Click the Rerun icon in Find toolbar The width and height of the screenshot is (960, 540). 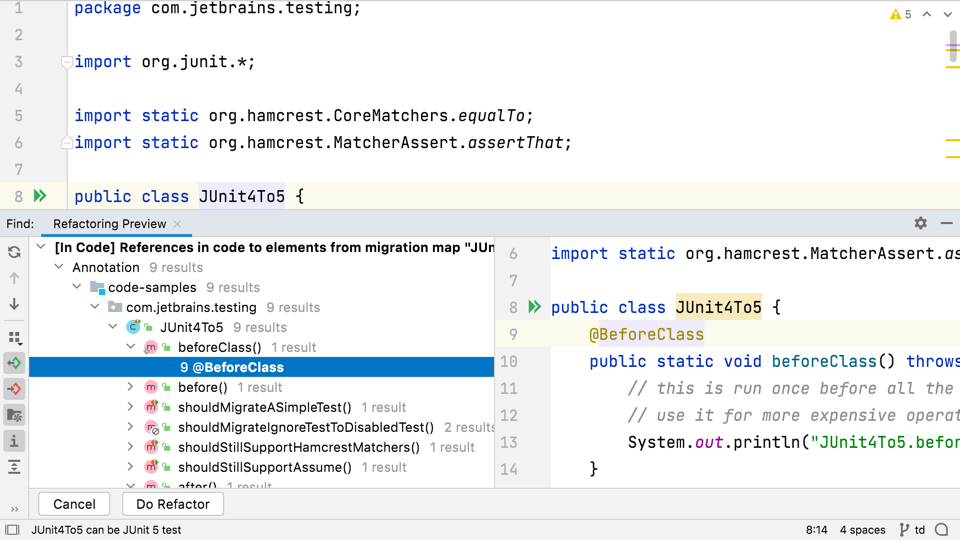click(14, 252)
